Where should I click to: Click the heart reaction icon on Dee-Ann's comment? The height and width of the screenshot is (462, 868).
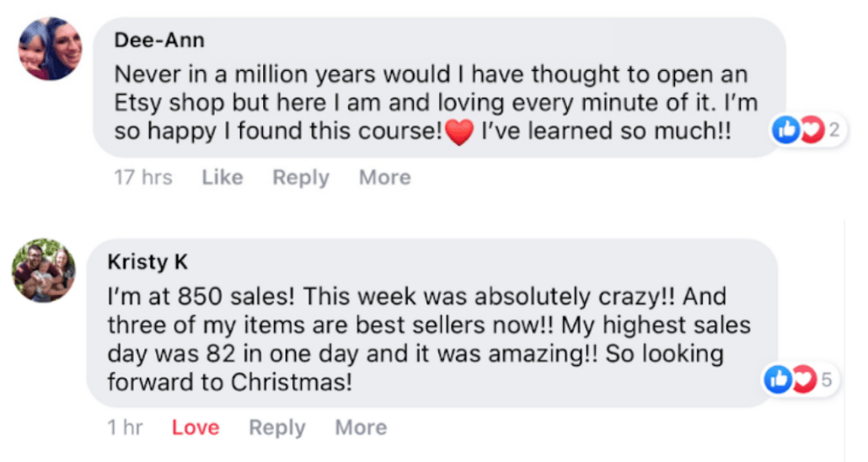811,131
